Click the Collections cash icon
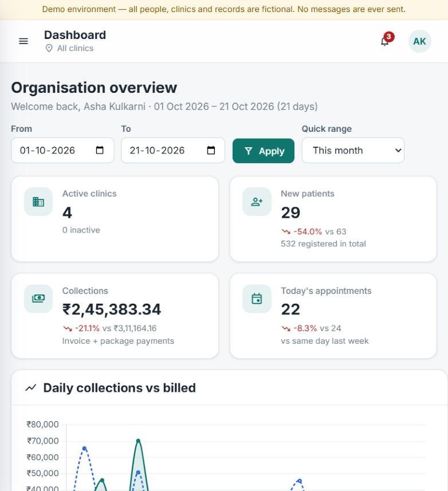Viewport: 448px width, 491px height. 38,298
